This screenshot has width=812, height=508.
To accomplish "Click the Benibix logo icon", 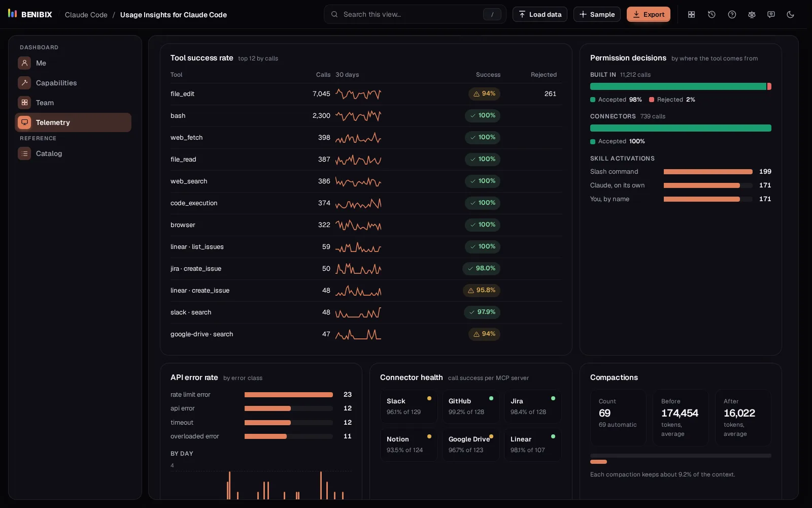I will click(13, 14).
